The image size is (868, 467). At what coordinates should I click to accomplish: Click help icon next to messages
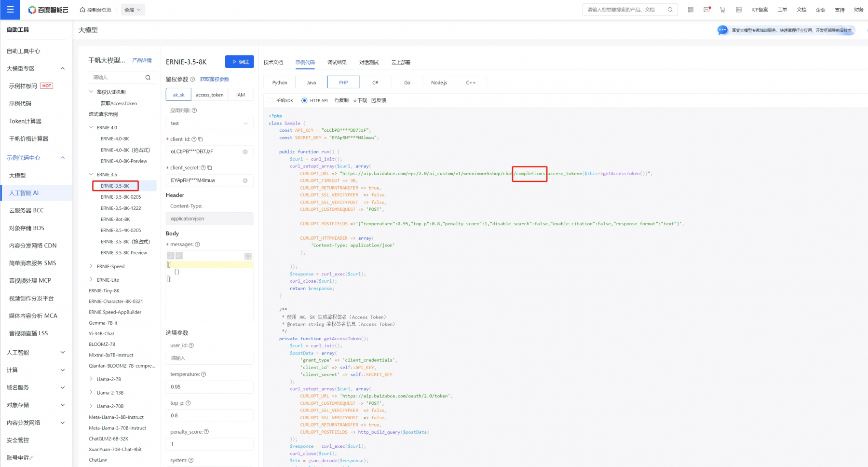click(x=197, y=245)
